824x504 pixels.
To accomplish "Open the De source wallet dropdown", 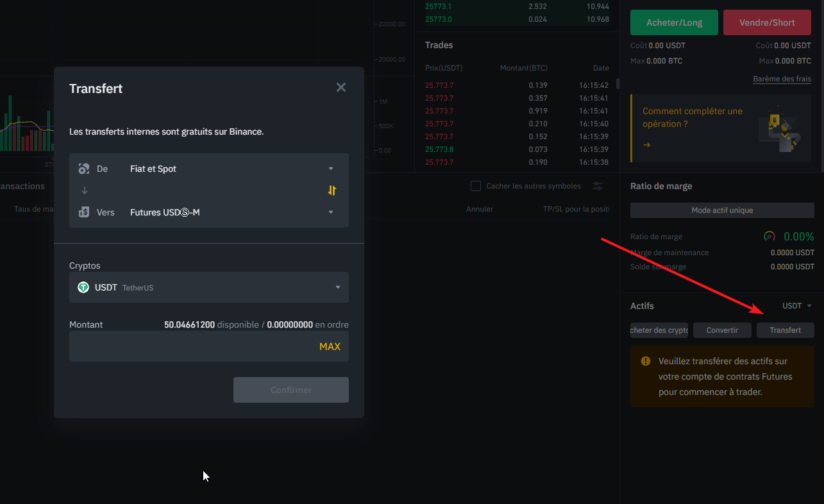I will pyautogui.click(x=209, y=169).
